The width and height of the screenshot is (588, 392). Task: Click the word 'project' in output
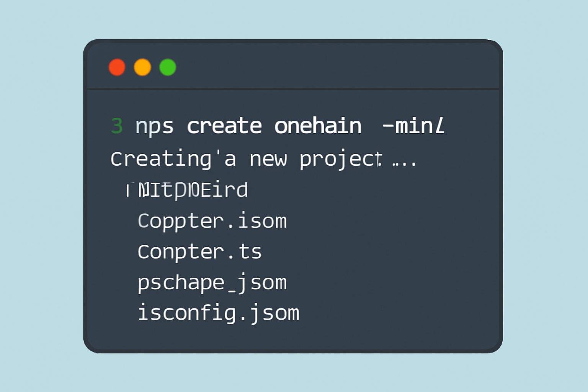click(341, 160)
